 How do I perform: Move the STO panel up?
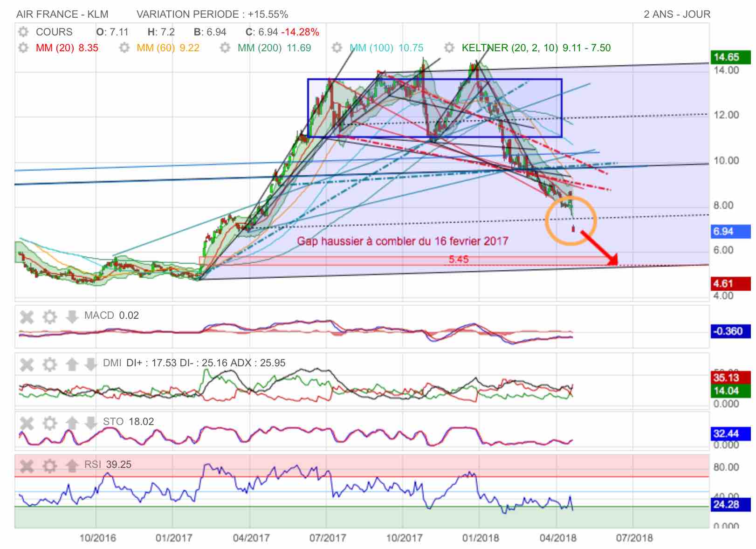72,423
